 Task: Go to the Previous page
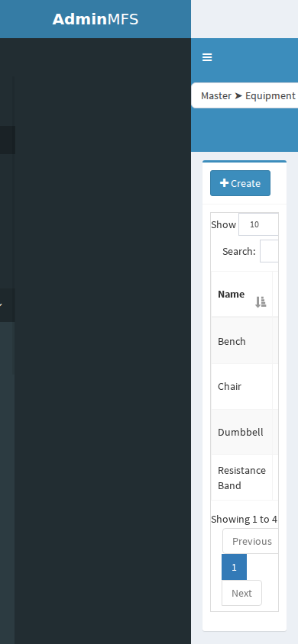pos(251,541)
